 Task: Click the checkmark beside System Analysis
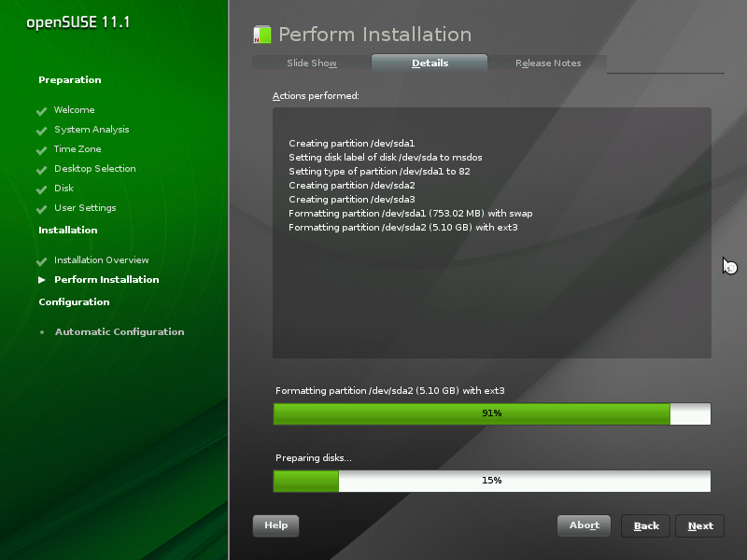point(41,131)
